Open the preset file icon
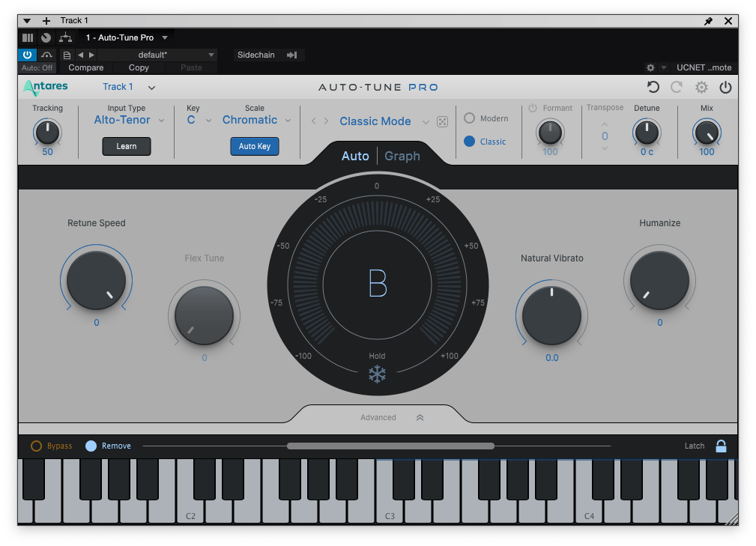 pyautogui.click(x=67, y=55)
